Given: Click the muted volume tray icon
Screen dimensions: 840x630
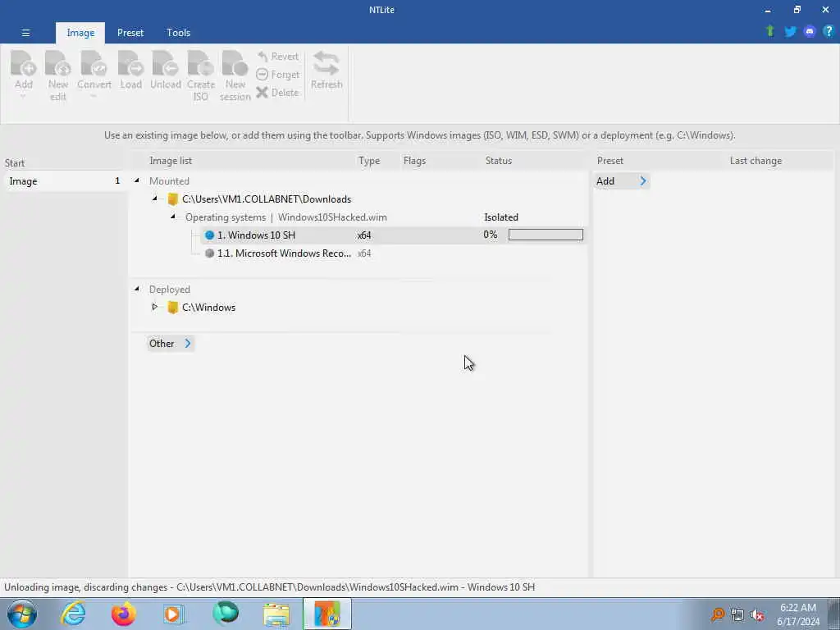Looking at the screenshot, I should [757, 615].
